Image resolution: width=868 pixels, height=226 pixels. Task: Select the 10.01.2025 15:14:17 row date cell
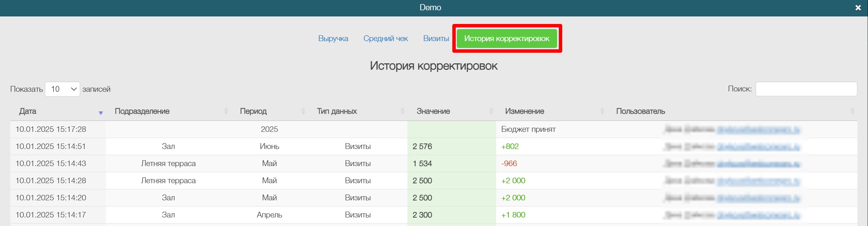(51, 215)
